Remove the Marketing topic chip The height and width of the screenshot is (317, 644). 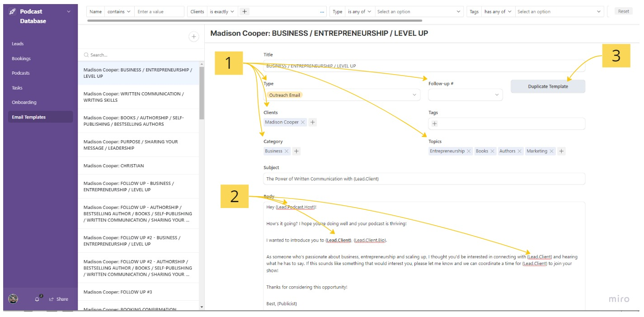[x=552, y=151]
